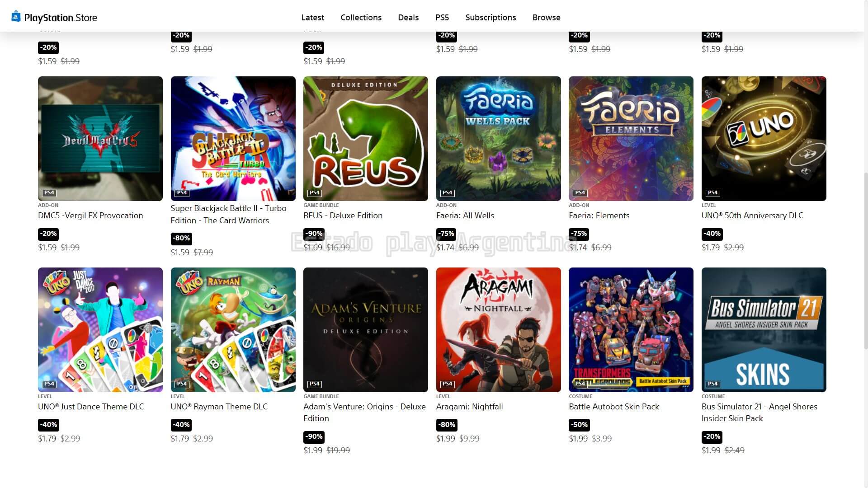Screen dimensions: 868x488
Task: Select the Faeria Wells Pack thumbnail
Action: click(x=498, y=139)
